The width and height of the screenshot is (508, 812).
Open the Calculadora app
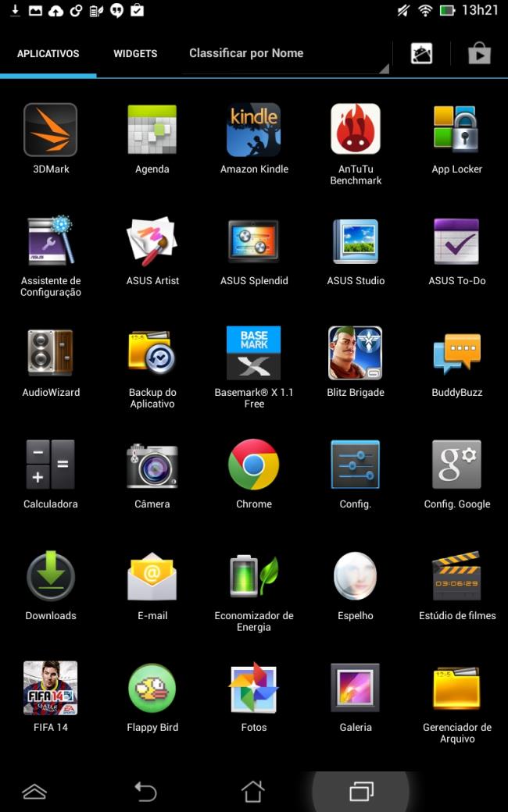point(50,465)
